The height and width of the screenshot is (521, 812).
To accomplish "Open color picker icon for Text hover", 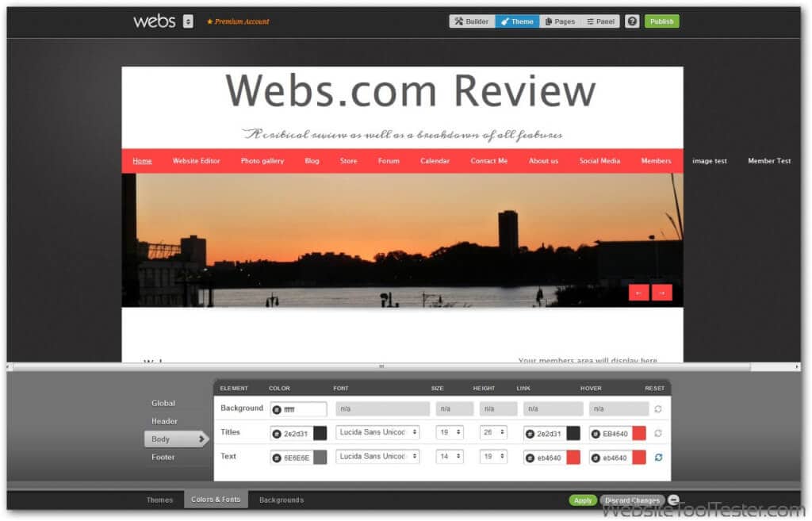I will point(596,458).
